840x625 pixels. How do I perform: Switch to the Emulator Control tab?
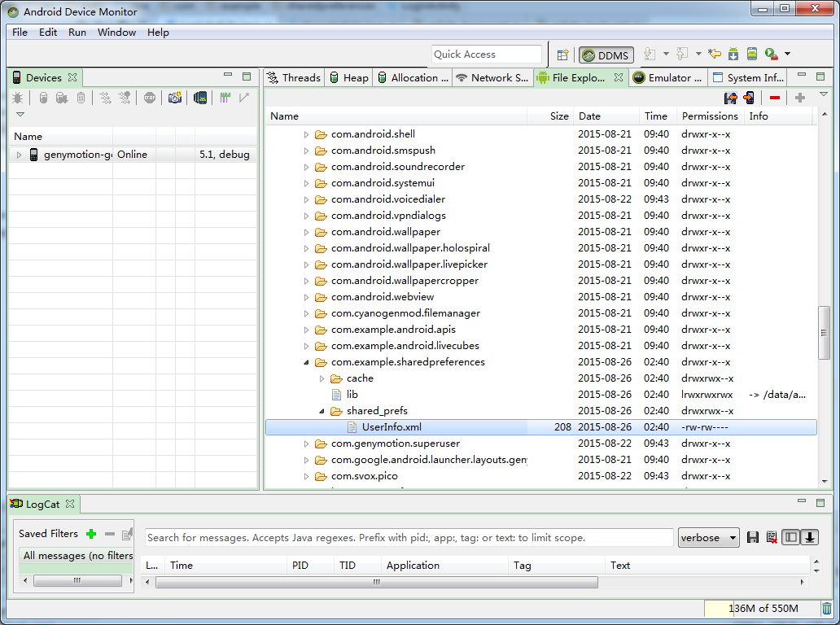point(668,77)
